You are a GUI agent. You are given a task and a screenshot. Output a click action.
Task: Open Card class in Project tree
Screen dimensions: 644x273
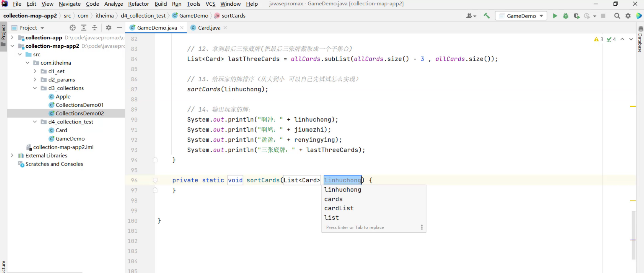[x=61, y=130]
